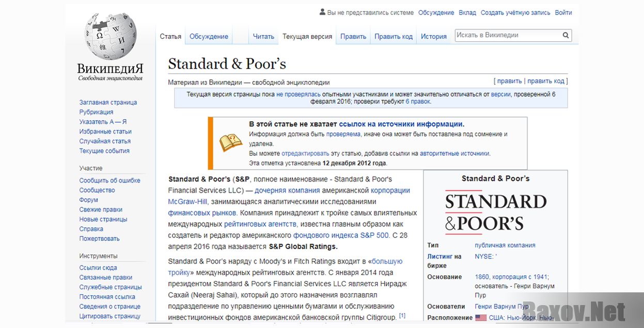Click Сообщить об ошибке link
Screen dimensions: 644x328
(110, 181)
